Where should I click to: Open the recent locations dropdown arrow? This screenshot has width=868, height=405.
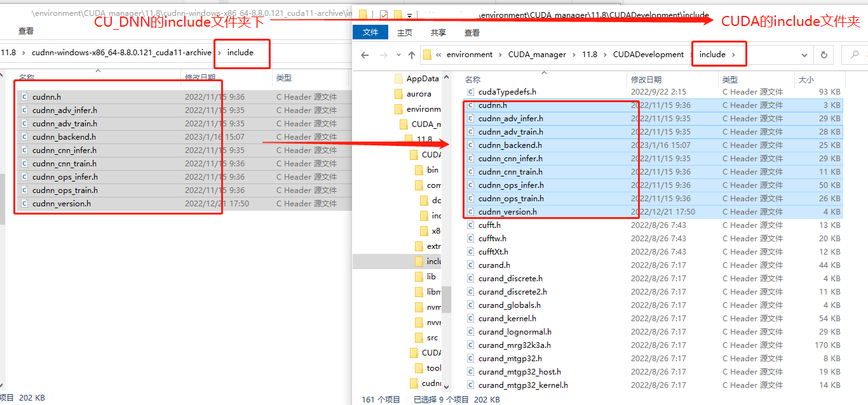398,55
